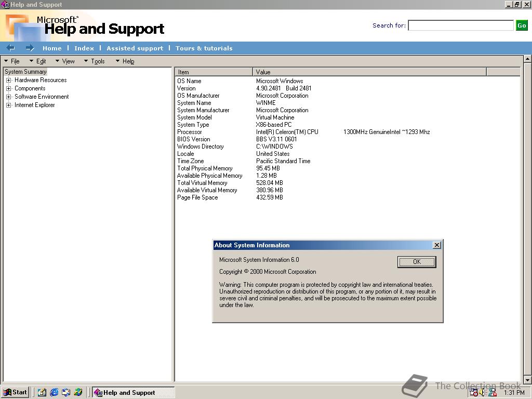Image resolution: width=532 pixels, height=399 pixels.
Task: Open the volume speaker tray icon
Action: point(483,393)
